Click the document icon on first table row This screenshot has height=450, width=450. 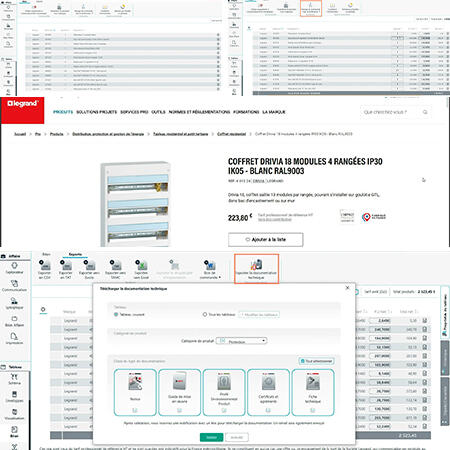[425, 320]
